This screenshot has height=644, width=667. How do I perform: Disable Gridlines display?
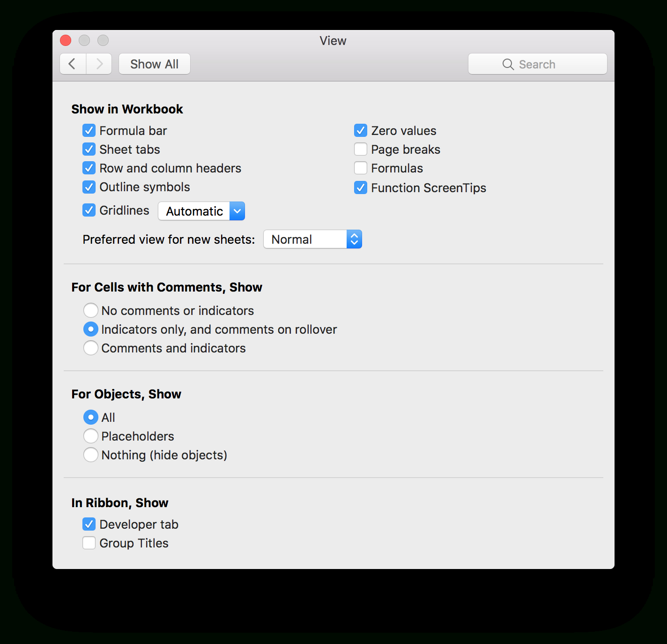pyautogui.click(x=89, y=210)
